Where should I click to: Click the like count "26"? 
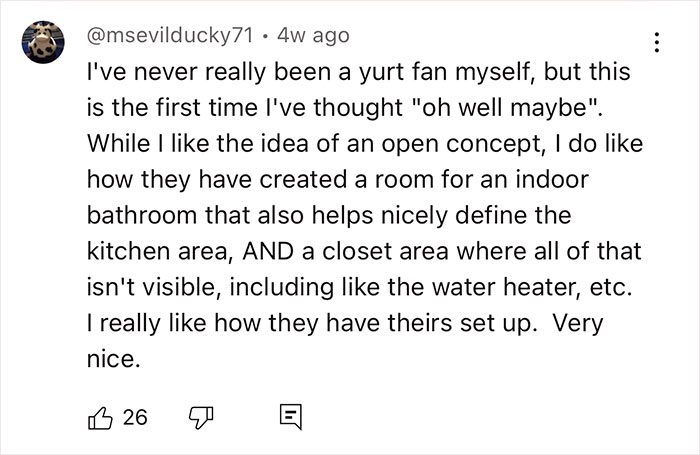click(x=135, y=415)
